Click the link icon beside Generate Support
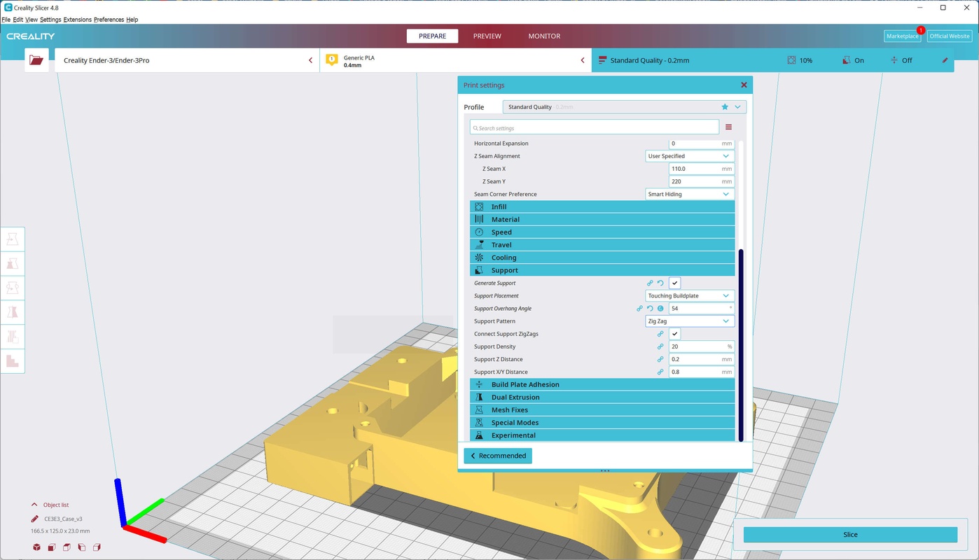This screenshot has width=979, height=560. pos(650,283)
